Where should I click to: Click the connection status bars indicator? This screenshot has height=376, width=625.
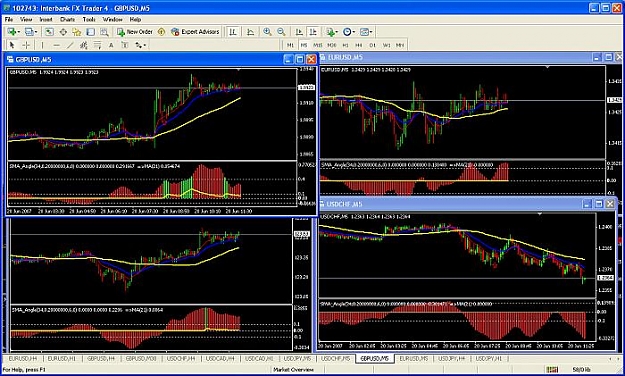click(x=552, y=370)
